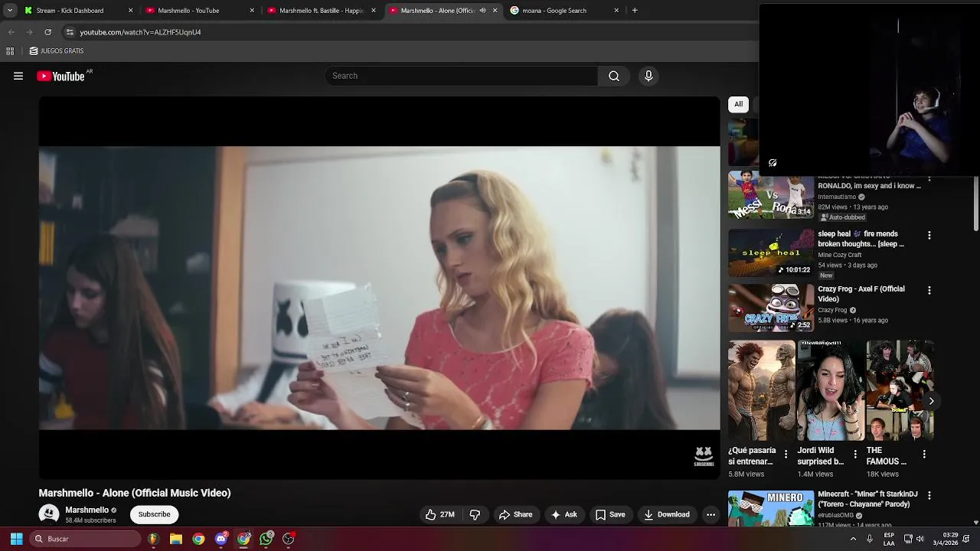This screenshot has height=551, width=980.
Task: Open the JUEGOS GRATIS bookmark folder
Action: (x=57, y=51)
